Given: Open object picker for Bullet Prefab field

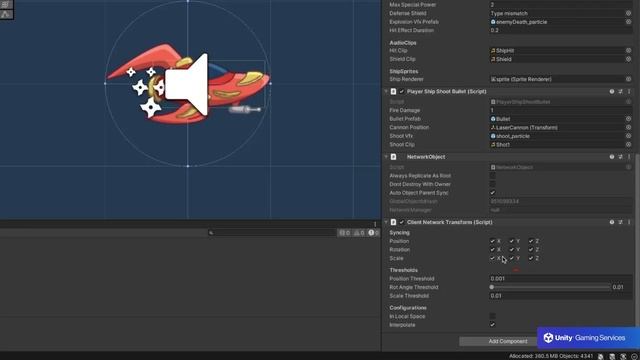Looking at the screenshot, I should click(628, 119).
